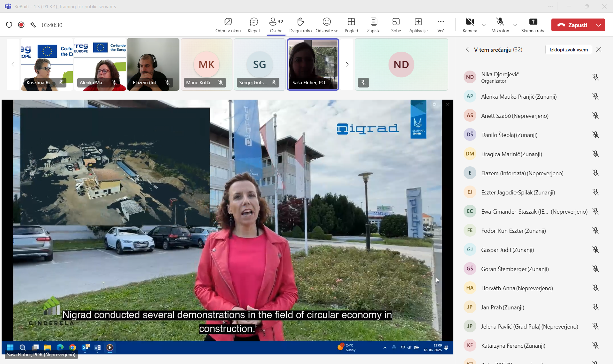613x364 pixels.
Task: Click Teams title bar ellipsis menu
Action: 551,6
